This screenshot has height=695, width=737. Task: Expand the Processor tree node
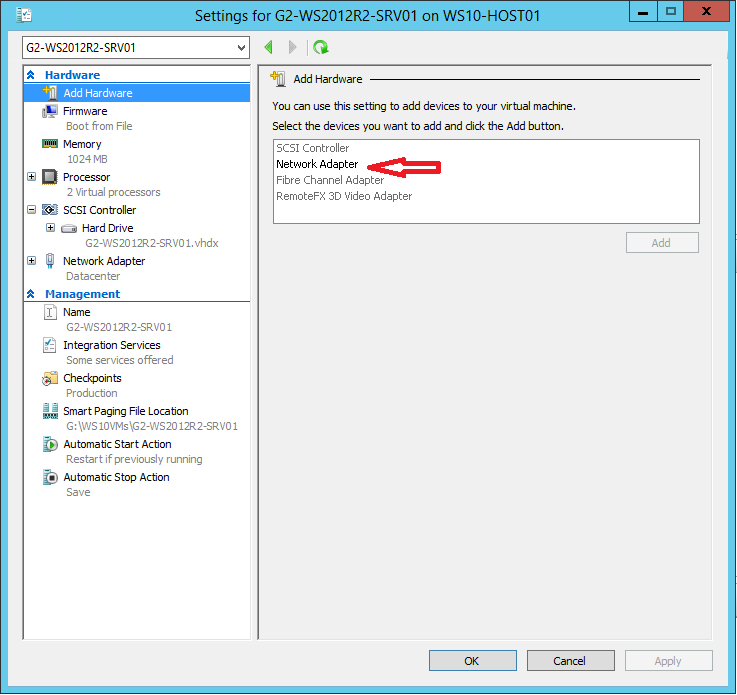pos(32,177)
